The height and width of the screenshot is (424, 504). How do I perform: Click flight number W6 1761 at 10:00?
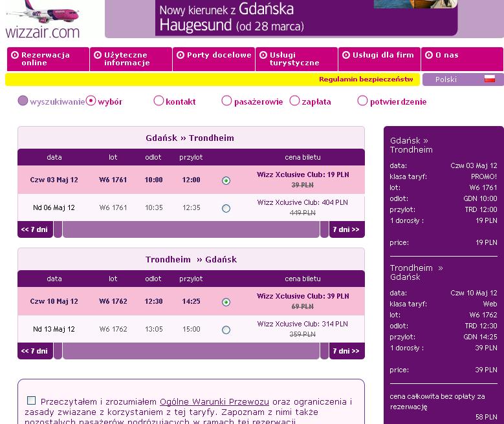point(113,180)
